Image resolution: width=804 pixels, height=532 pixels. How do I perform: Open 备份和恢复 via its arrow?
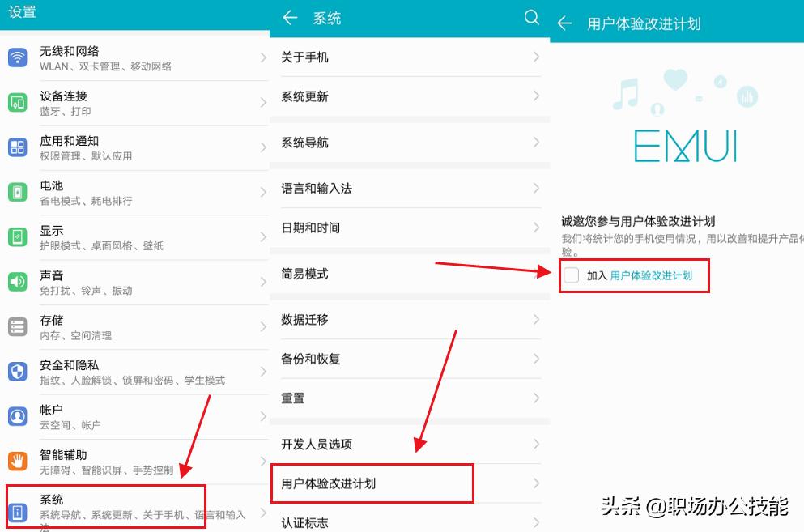point(535,359)
